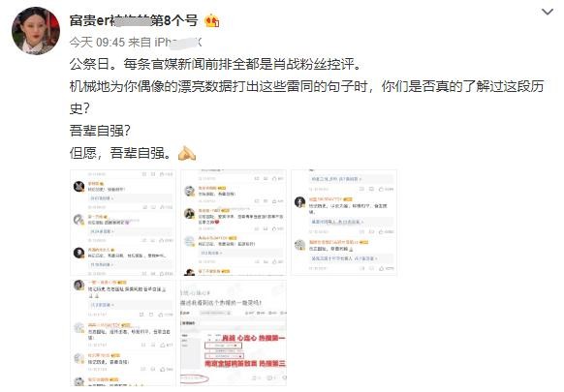Click the VIP crown badge beside username
The height and width of the screenshot is (392, 564).
click(x=212, y=21)
